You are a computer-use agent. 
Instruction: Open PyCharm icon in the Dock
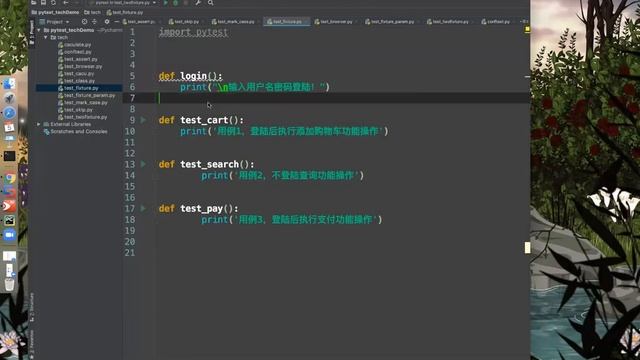click(9, 221)
